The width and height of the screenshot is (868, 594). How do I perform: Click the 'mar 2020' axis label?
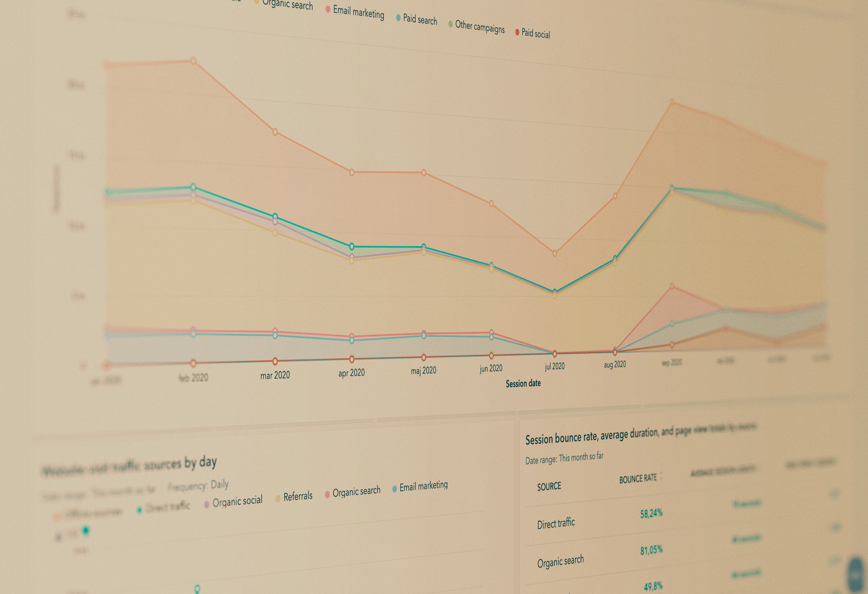click(275, 375)
